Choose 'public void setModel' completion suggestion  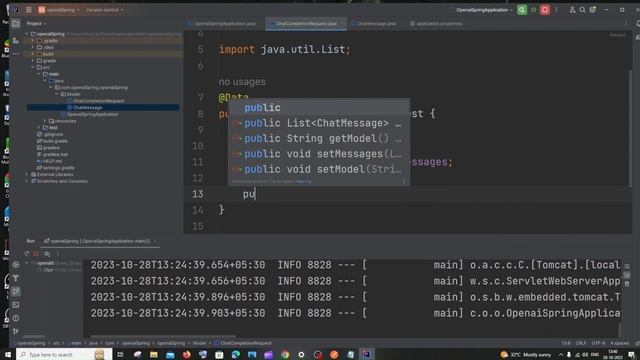[319, 169]
